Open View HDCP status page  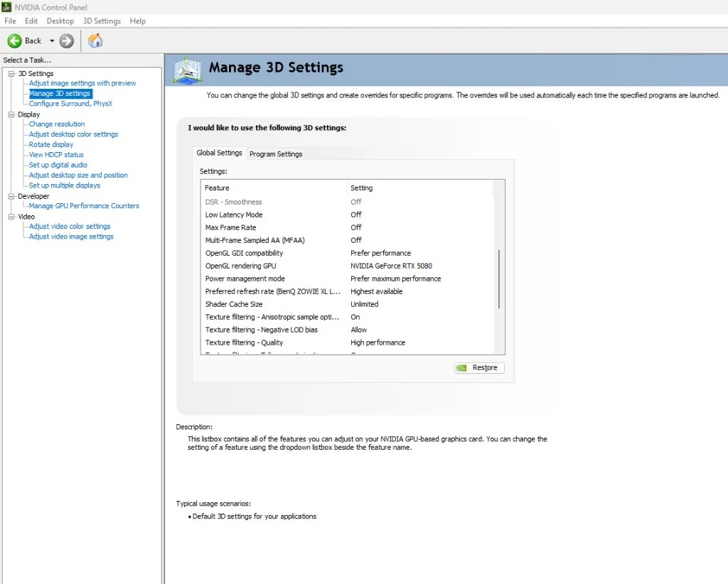pyautogui.click(x=56, y=154)
